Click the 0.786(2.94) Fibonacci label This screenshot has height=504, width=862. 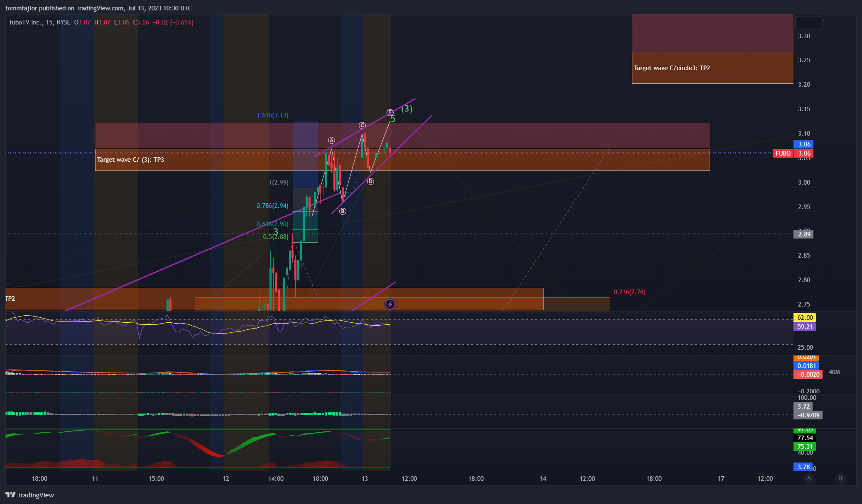[272, 206]
